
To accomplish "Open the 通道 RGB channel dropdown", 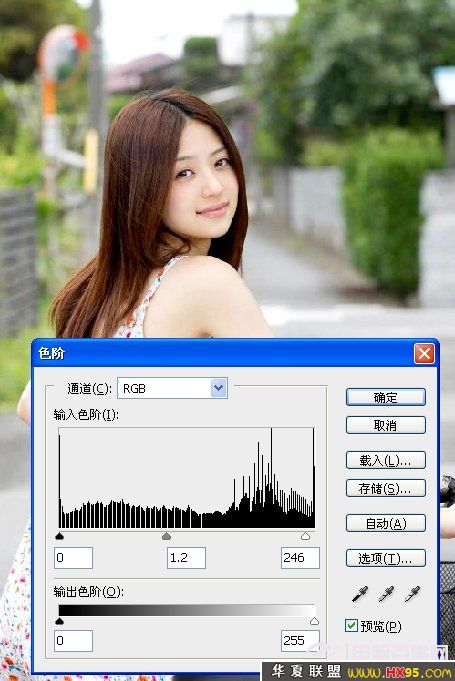I will point(172,388).
